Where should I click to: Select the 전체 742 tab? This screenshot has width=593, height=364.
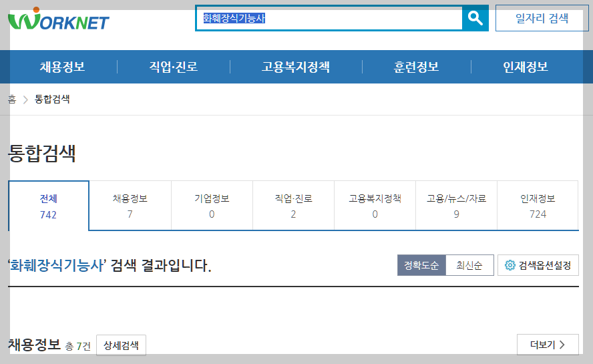coord(48,206)
